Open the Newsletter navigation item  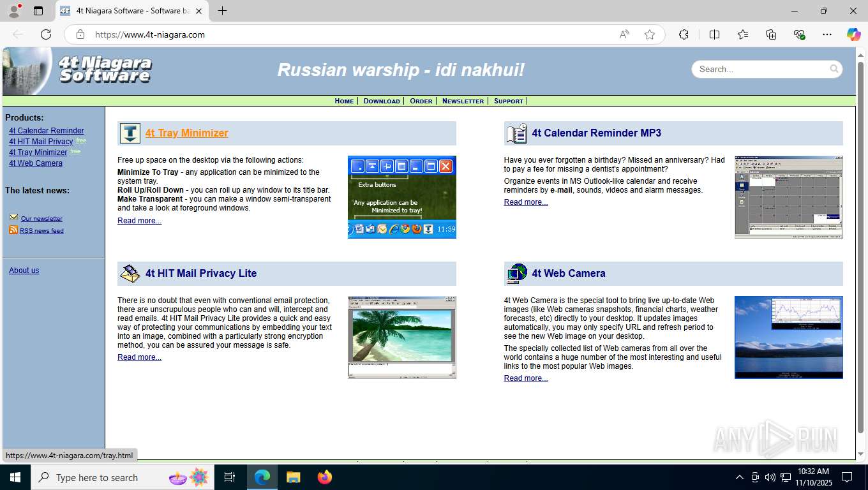463,101
